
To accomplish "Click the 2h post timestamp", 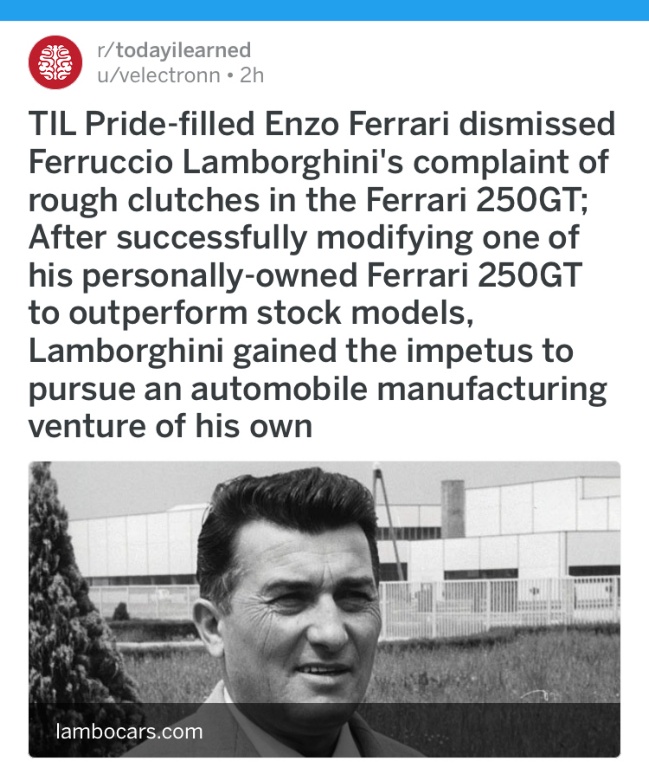I will (252, 75).
